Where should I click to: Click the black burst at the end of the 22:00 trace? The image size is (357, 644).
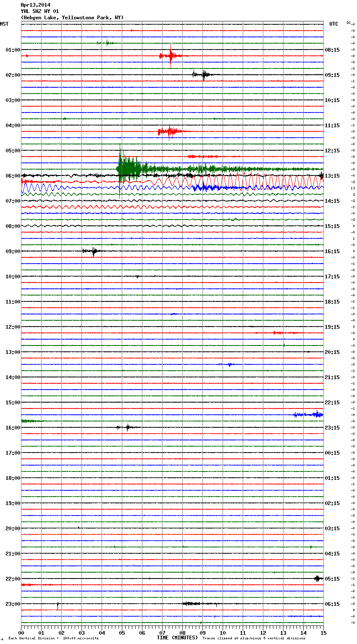point(318,579)
